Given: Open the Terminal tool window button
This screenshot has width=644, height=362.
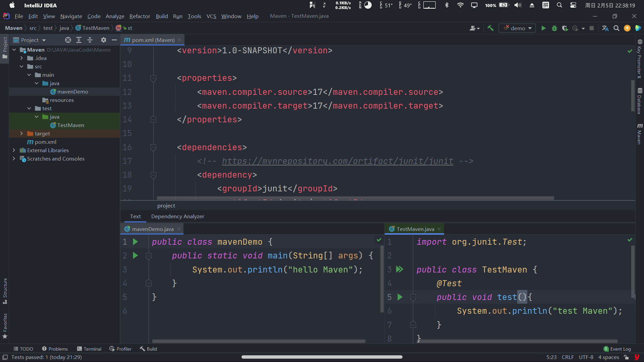Looking at the screenshot, I should tap(89, 349).
